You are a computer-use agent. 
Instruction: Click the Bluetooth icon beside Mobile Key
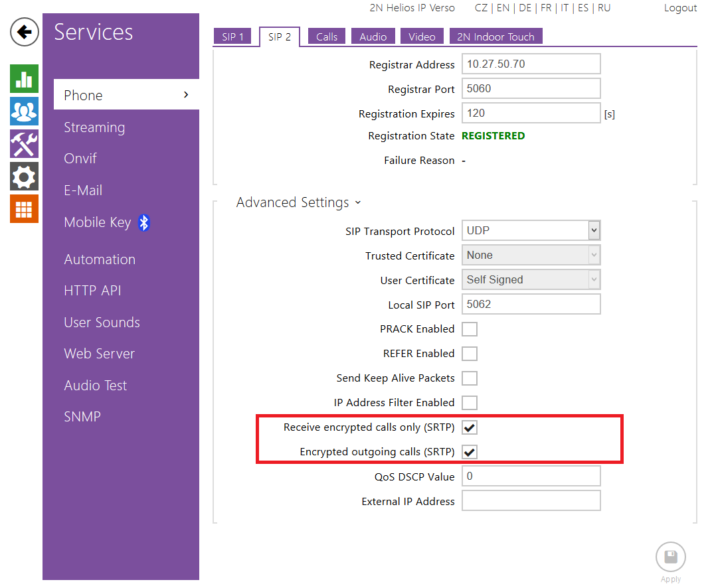click(144, 223)
